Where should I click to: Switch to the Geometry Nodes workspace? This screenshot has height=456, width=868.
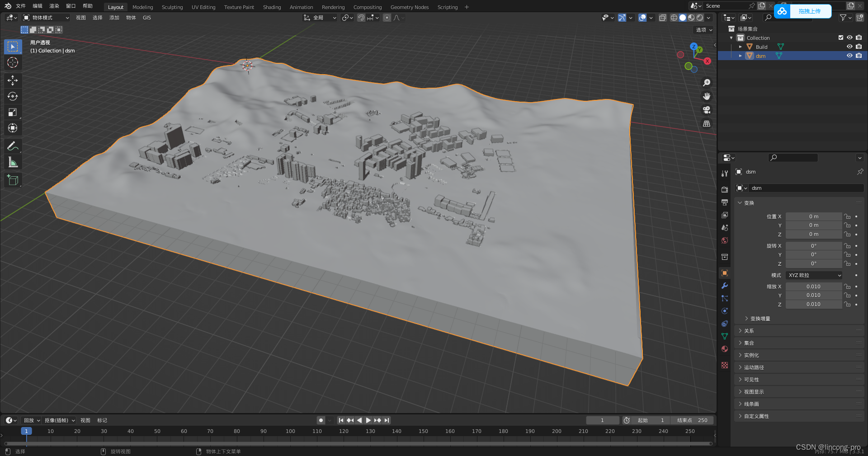click(x=409, y=7)
